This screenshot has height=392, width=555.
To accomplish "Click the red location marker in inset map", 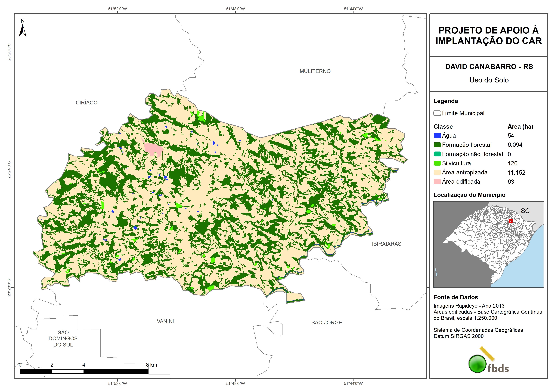I will (x=510, y=221).
